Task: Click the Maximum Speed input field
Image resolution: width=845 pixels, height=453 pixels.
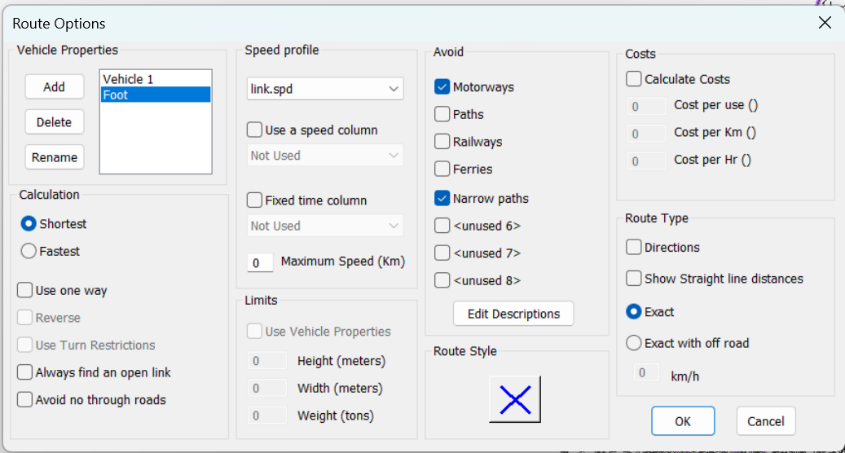Action: [260, 263]
